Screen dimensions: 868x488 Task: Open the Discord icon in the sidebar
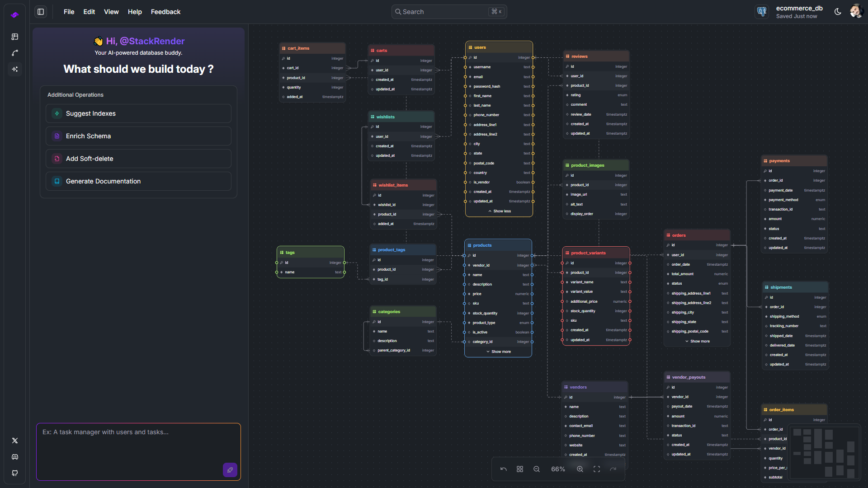(x=15, y=457)
